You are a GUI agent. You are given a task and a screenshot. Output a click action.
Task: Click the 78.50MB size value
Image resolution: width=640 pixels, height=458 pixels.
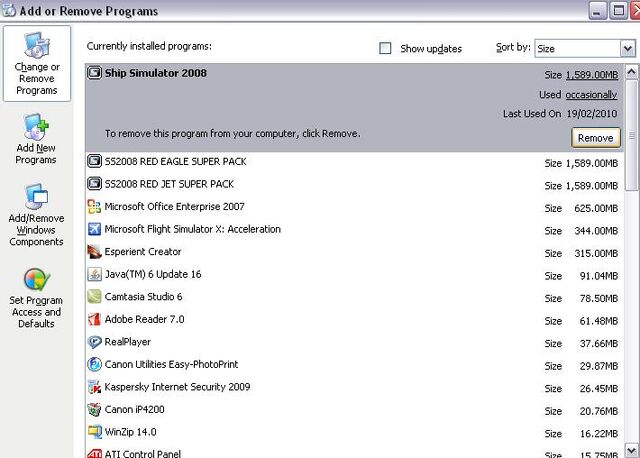click(x=599, y=299)
